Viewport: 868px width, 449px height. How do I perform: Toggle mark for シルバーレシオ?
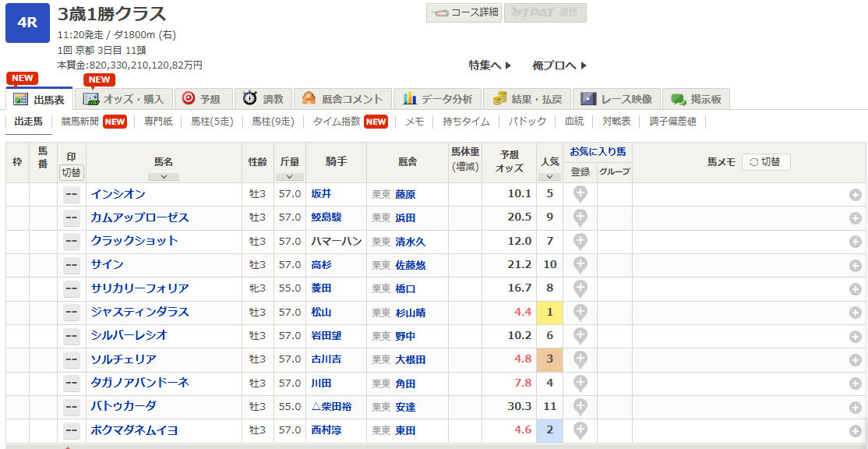click(x=72, y=336)
